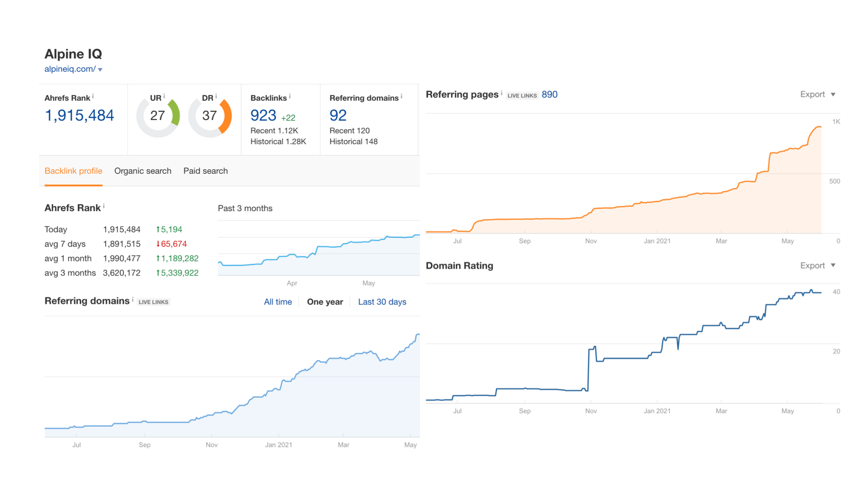The height and width of the screenshot is (484, 868).
Task: Click the avg 7 days value 1,891,515
Action: click(x=122, y=244)
